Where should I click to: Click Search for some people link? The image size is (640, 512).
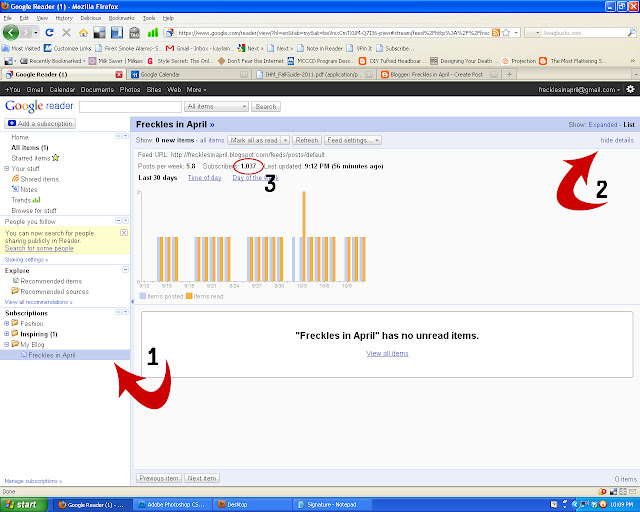tap(39, 248)
